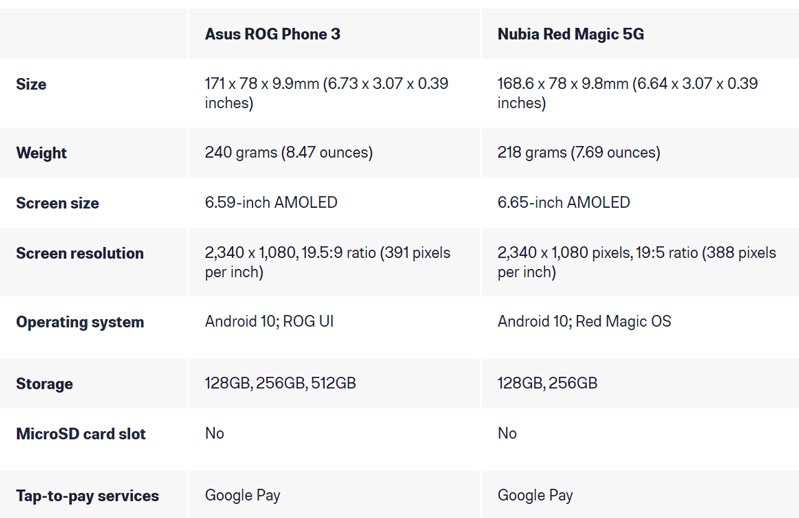799x518 pixels.
Task: Select the Weight row label
Action: click(x=41, y=153)
